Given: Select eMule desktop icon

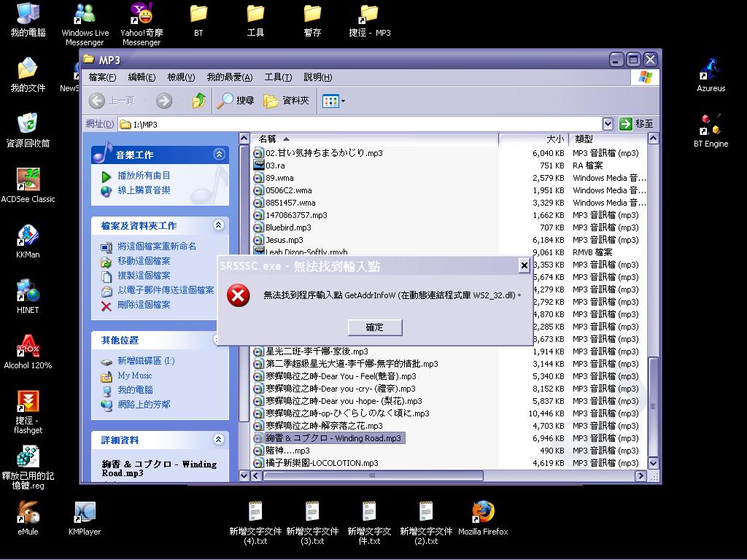Looking at the screenshot, I should click(x=28, y=518).
